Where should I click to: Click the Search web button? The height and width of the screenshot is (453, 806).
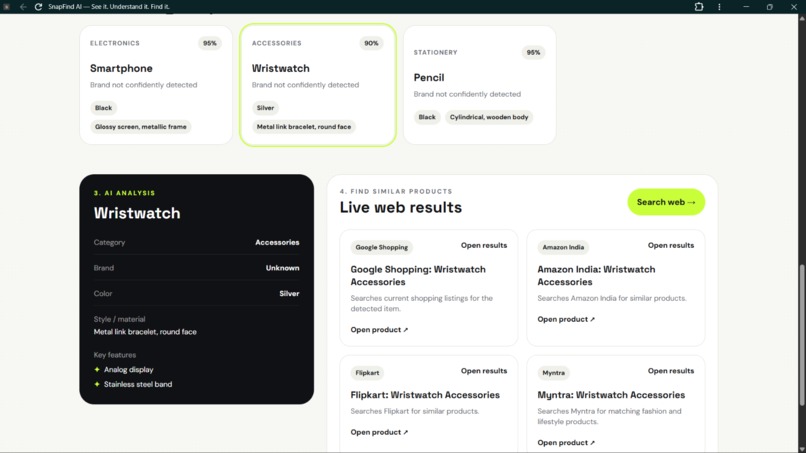pyautogui.click(x=666, y=202)
